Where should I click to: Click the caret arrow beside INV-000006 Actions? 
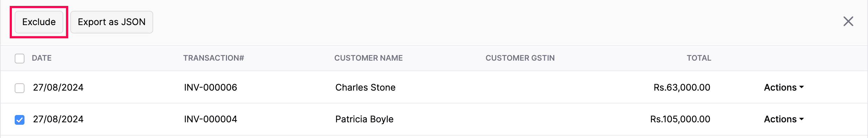(x=802, y=87)
